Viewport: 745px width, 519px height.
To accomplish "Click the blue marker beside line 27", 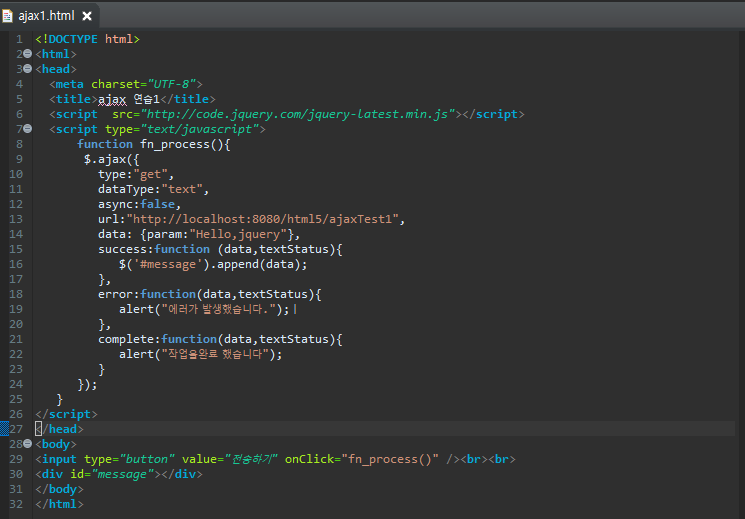I will pos(4,429).
